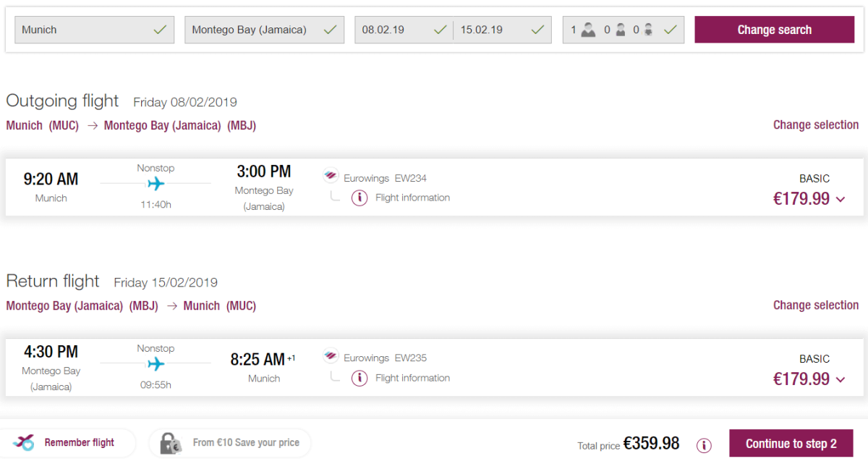This screenshot has height=464, width=868.
Task: Expand outgoing BASIC fare €179.99 chevron
Action: pyautogui.click(x=840, y=200)
